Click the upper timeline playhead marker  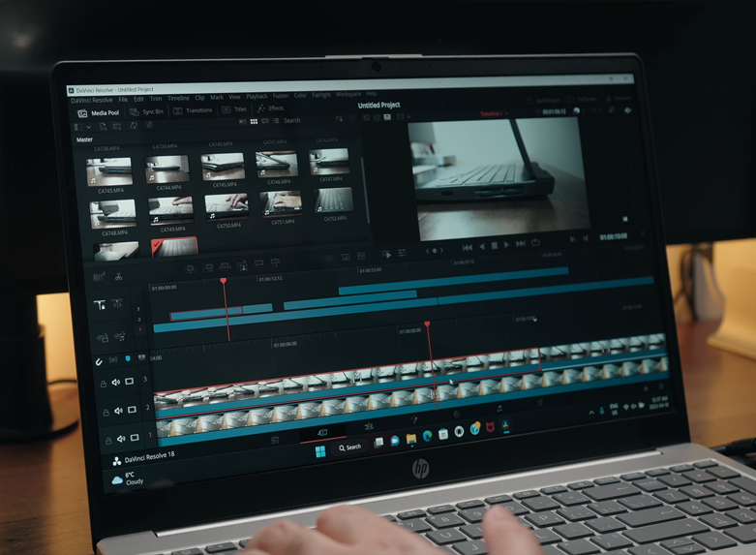[x=224, y=281]
